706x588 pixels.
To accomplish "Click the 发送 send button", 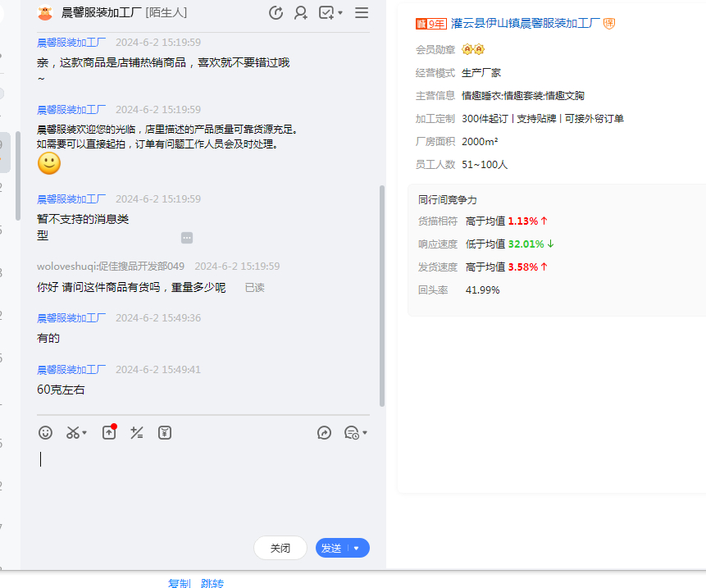I will click(332, 548).
